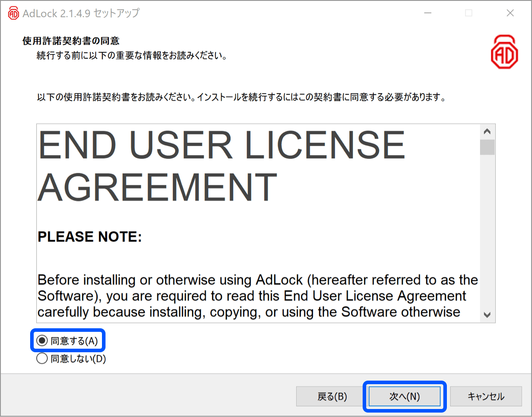Click the license scroll down arrow
The image size is (532, 417).
(487, 315)
